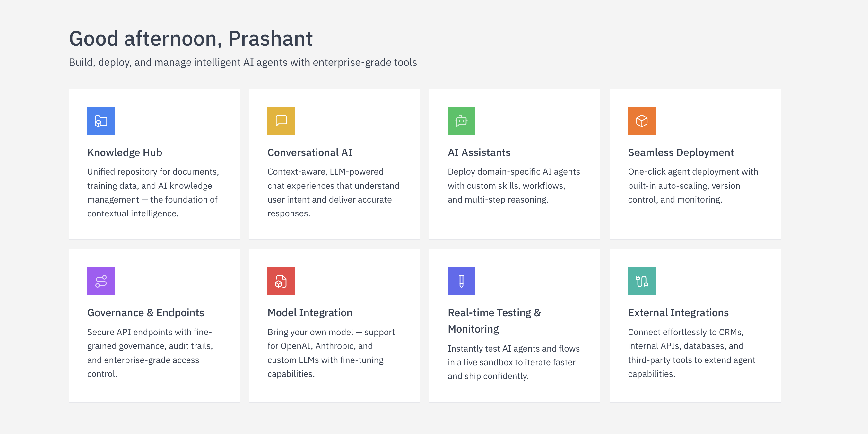Click the indigo Real-time Testing test tube icon
This screenshot has height=434, width=868.
[461, 281]
